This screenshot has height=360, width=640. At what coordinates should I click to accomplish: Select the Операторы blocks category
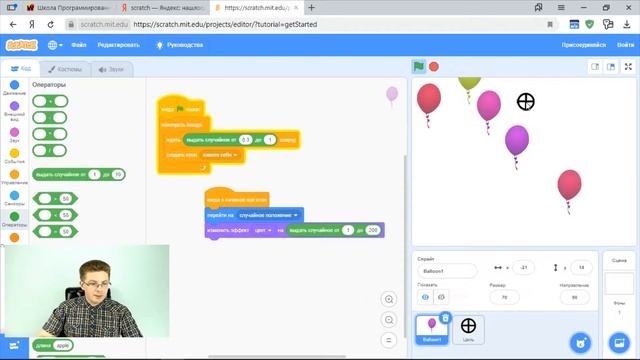(x=14, y=219)
